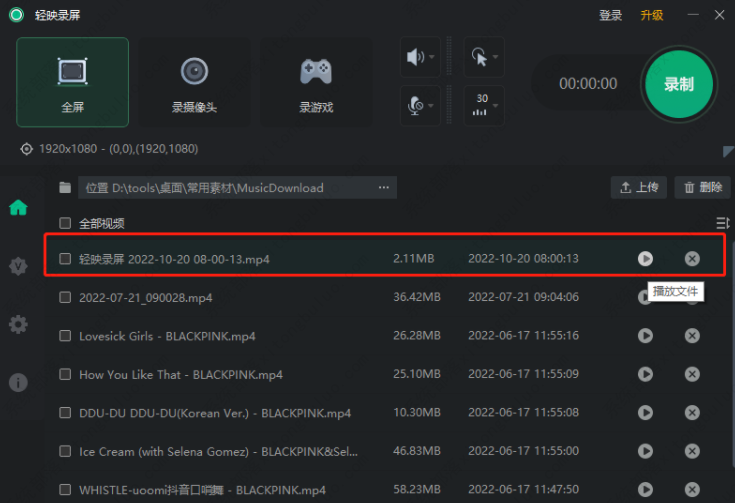Click the 轻映录屏 app logo icon
The image size is (735, 503).
click(x=16, y=15)
